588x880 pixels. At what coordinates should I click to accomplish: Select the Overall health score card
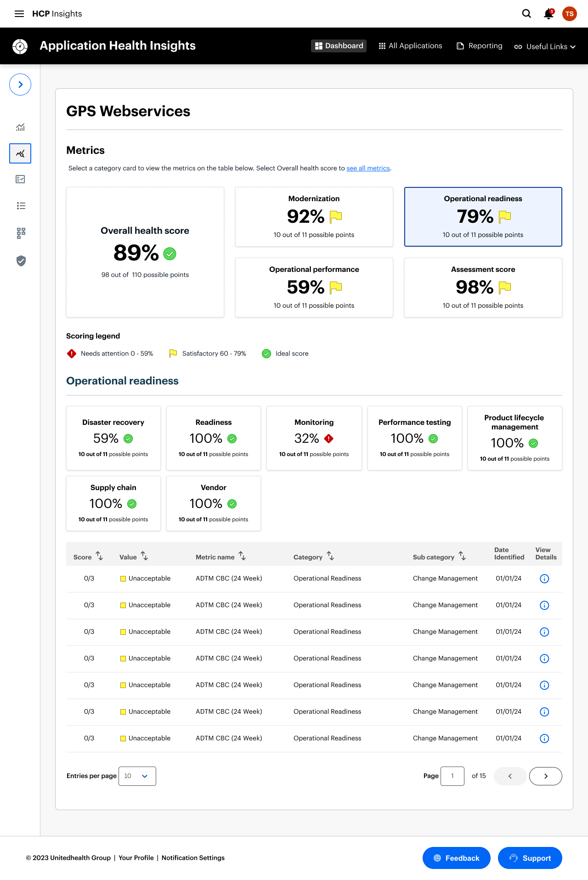tap(145, 252)
